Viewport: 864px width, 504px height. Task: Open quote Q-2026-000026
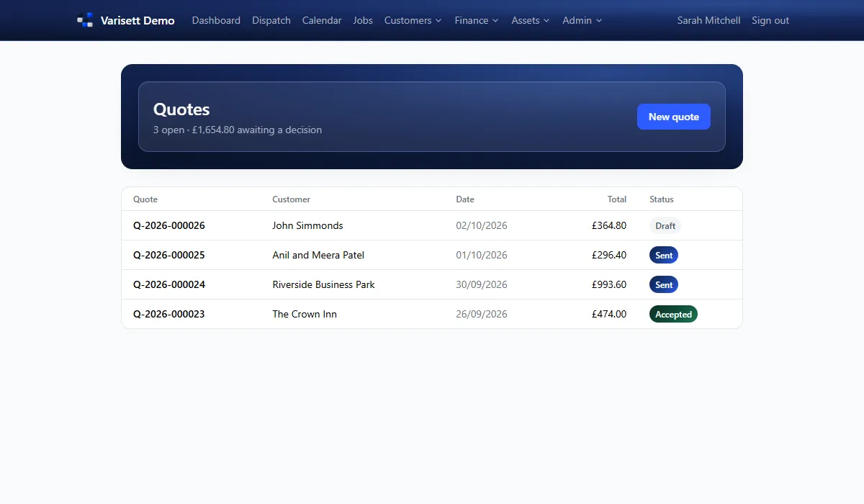[169, 225]
